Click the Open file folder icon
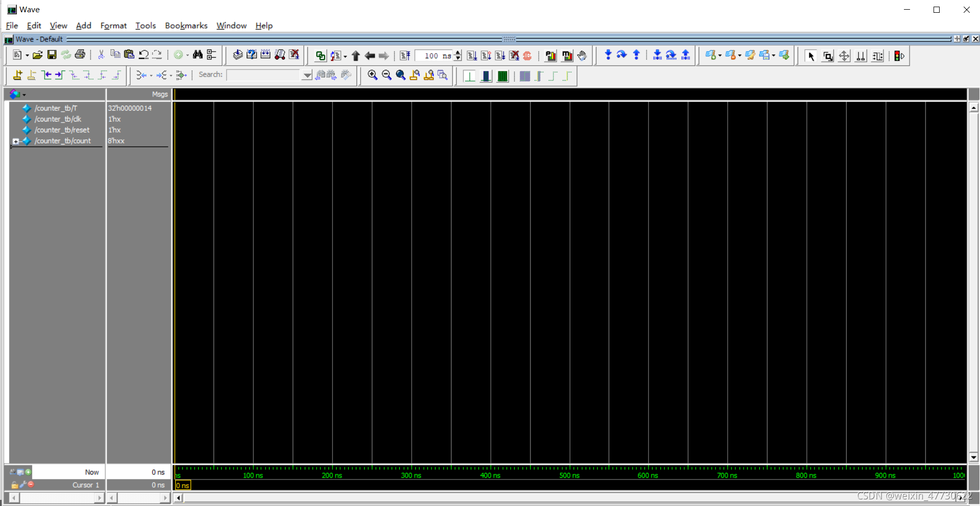Image resolution: width=980 pixels, height=506 pixels. (x=37, y=55)
